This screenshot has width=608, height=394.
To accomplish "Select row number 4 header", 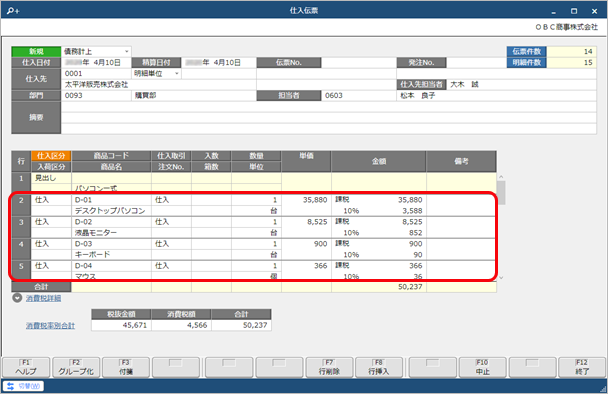I will 21,249.
